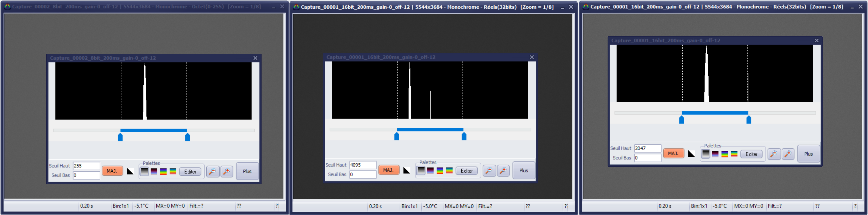Click invert triangle icon in the 4095 window

406,171
